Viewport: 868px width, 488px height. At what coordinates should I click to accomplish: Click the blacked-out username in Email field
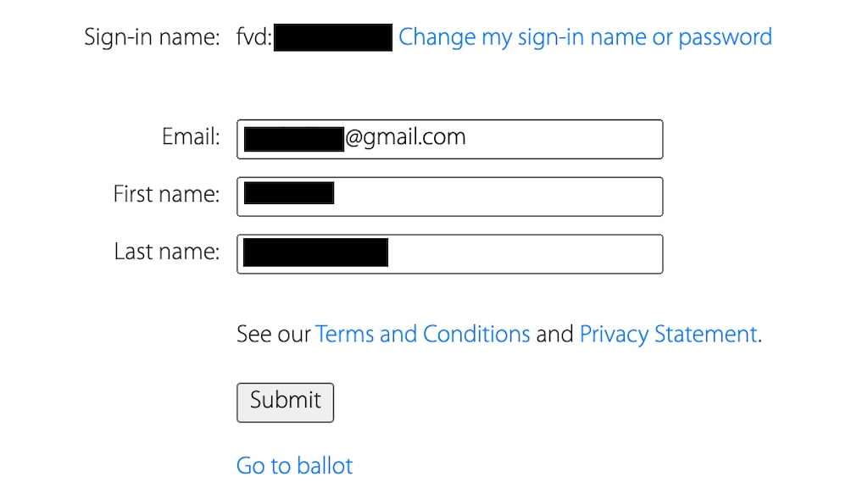(x=293, y=139)
